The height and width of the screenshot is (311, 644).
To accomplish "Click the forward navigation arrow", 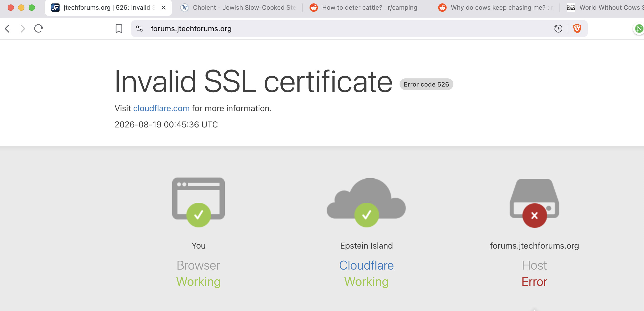I will pyautogui.click(x=23, y=28).
